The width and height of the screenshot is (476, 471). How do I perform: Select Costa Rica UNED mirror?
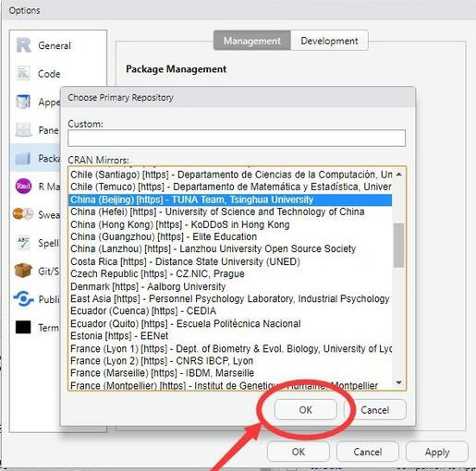point(231,261)
